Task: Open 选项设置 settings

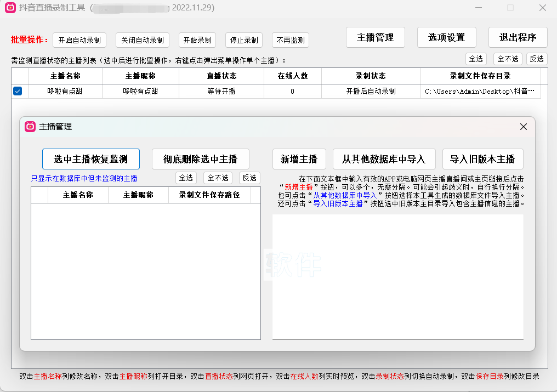Action: (x=446, y=37)
